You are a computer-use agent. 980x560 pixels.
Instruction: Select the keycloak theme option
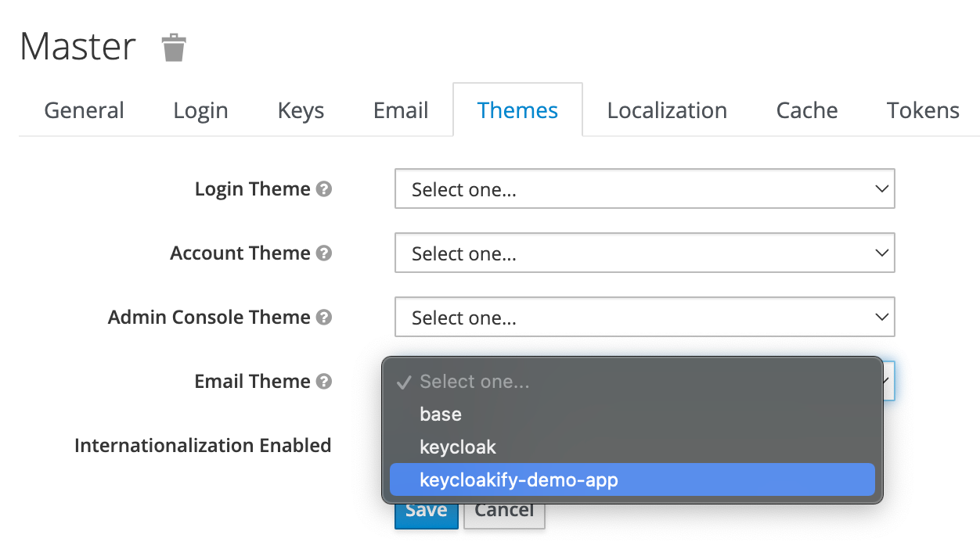pyautogui.click(x=458, y=447)
